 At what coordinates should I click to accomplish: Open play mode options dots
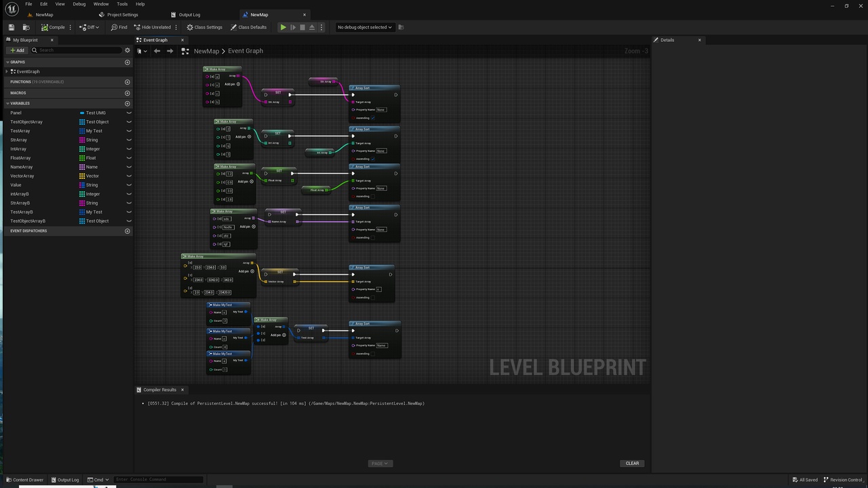pyautogui.click(x=321, y=27)
